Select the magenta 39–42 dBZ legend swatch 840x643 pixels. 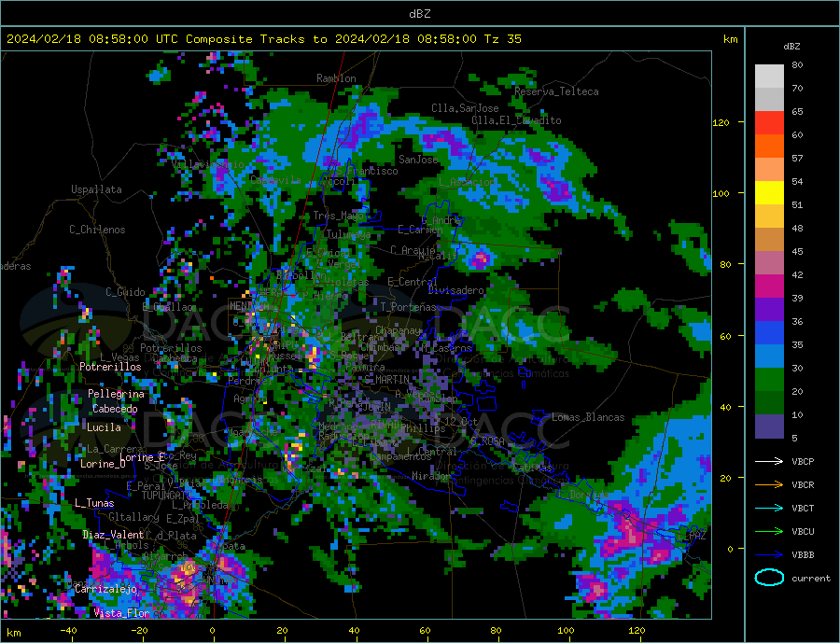[x=769, y=287]
